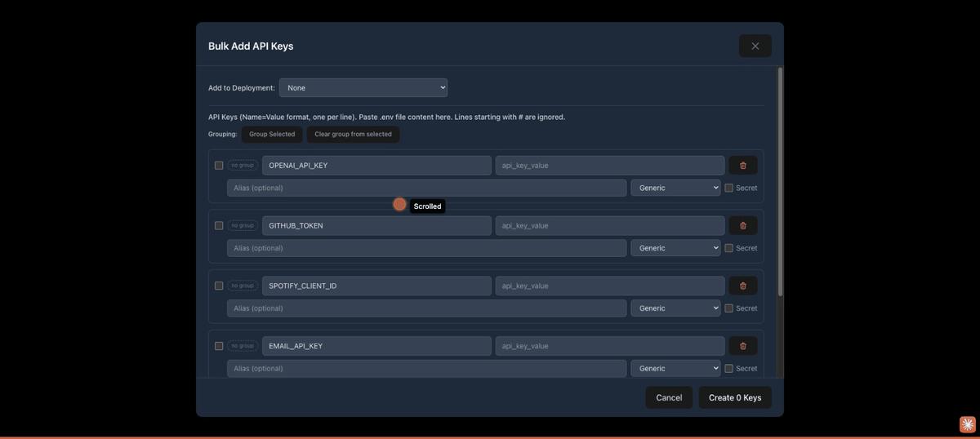The width and height of the screenshot is (980, 439).
Task: Click the Group Selected button
Action: click(272, 135)
